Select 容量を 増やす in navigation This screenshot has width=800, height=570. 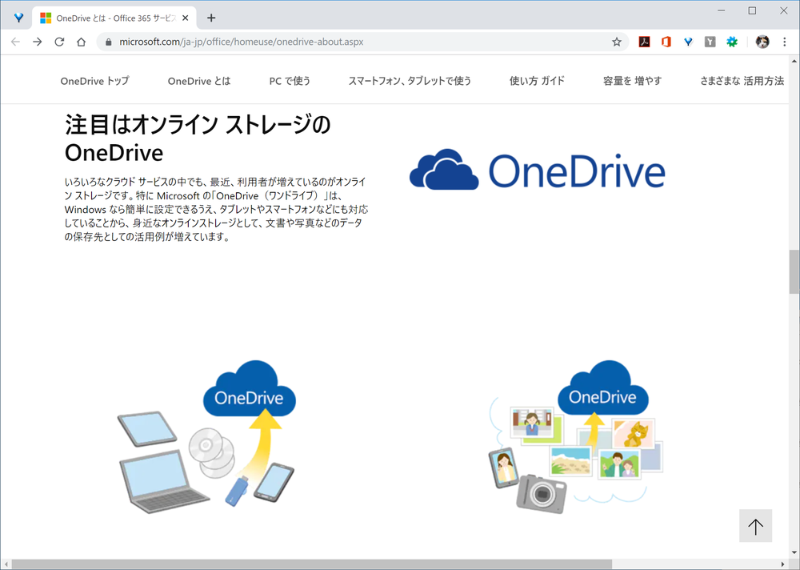coord(632,81)
